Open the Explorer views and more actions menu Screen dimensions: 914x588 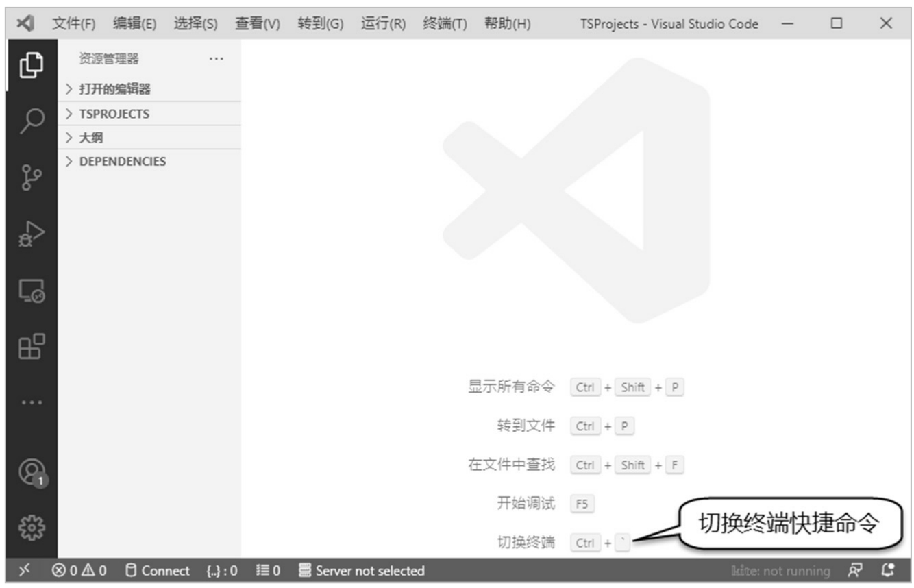point(217,59)
